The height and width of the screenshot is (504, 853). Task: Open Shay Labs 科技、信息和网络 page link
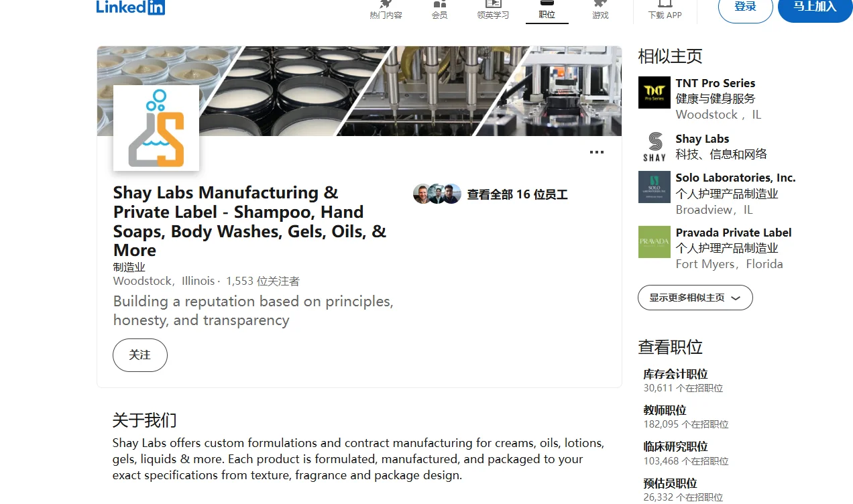[x=703, y=139]
